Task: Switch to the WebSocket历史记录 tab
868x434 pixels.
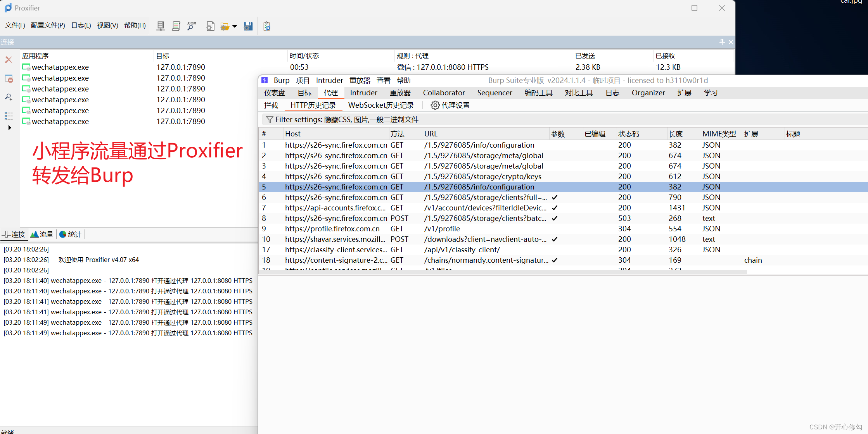Action: [x=381, y=105]
